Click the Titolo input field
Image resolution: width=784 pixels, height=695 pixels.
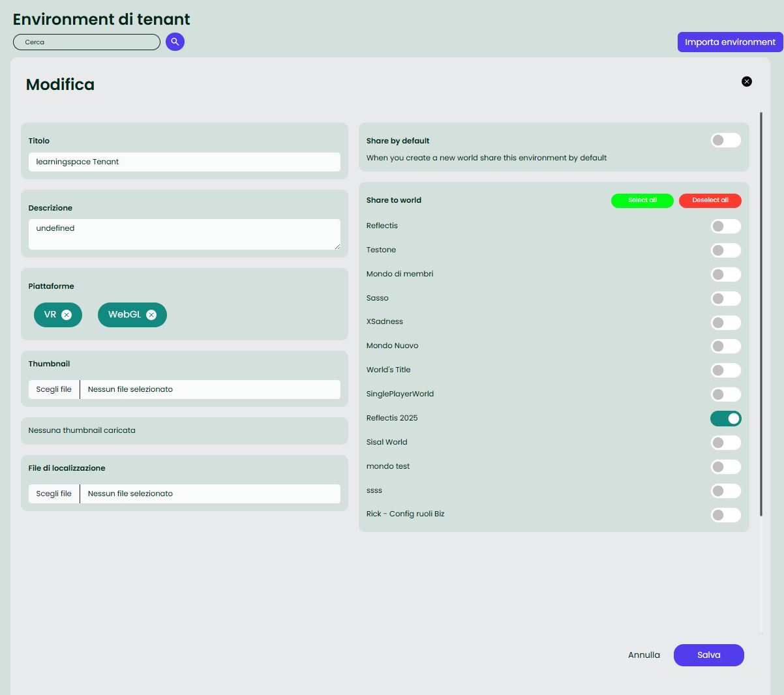click(184, 162)
